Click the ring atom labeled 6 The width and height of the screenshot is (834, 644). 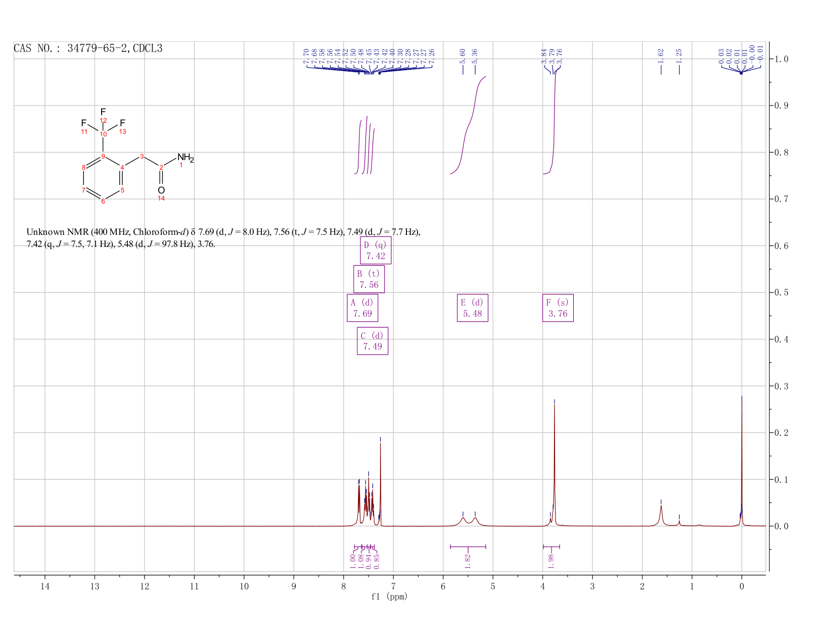pos(103,201)
